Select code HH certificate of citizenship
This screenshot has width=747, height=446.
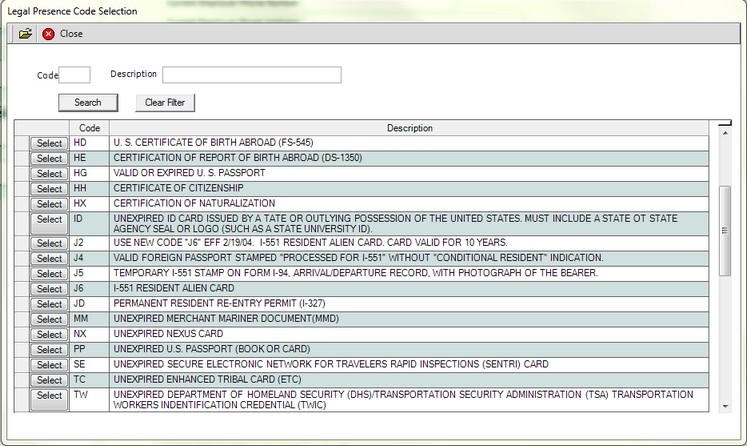(49, 188)
